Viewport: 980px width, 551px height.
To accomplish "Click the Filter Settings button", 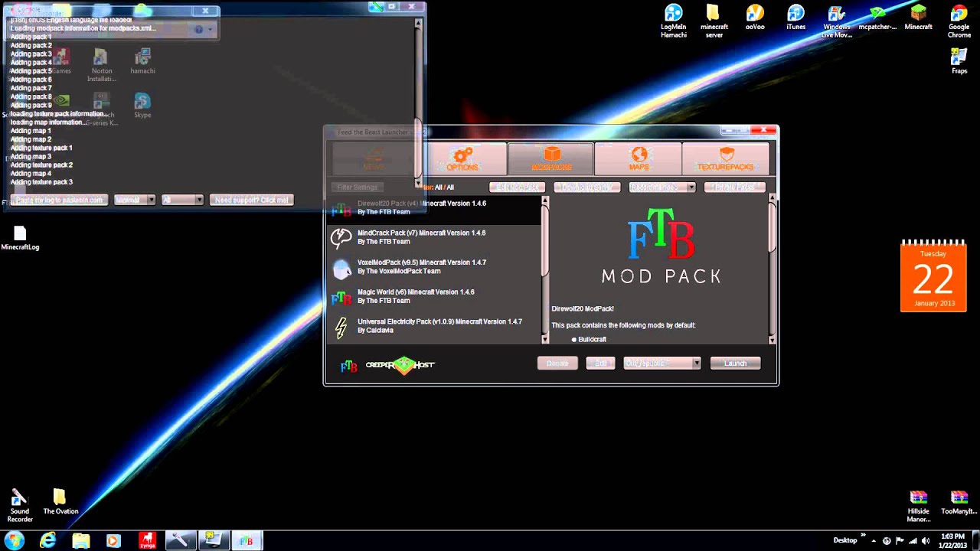I will coord(357,187).
